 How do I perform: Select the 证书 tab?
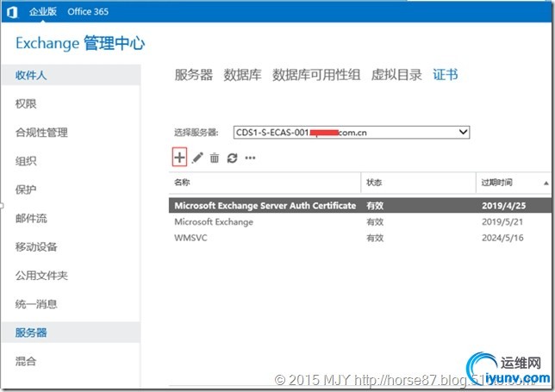pos(446,75)
